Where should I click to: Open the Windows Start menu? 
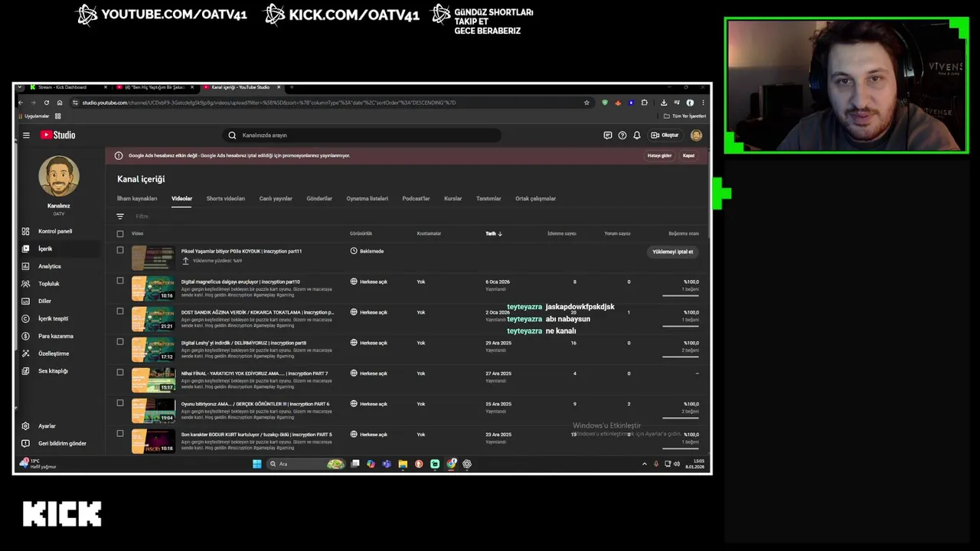pyautogui.click(x=257, y=464)
